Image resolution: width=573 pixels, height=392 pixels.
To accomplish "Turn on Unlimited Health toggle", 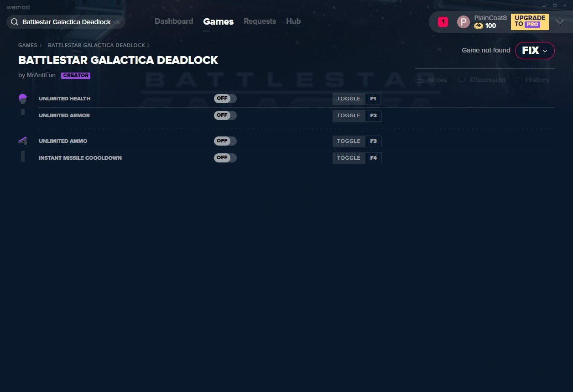I will pyautogui.click(x=225, y=99).
